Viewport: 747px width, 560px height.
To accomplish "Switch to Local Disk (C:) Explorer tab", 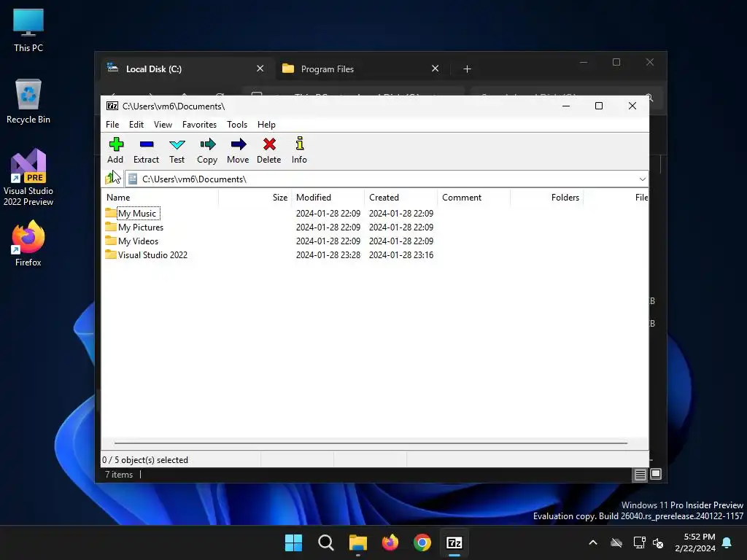I will point(186,69).
